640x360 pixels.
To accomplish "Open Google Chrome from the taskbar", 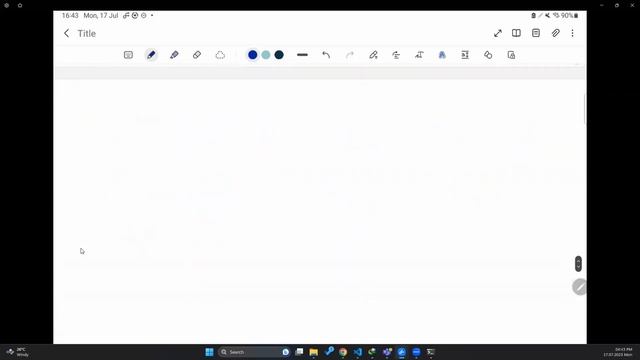I will (x=343, y=352).
